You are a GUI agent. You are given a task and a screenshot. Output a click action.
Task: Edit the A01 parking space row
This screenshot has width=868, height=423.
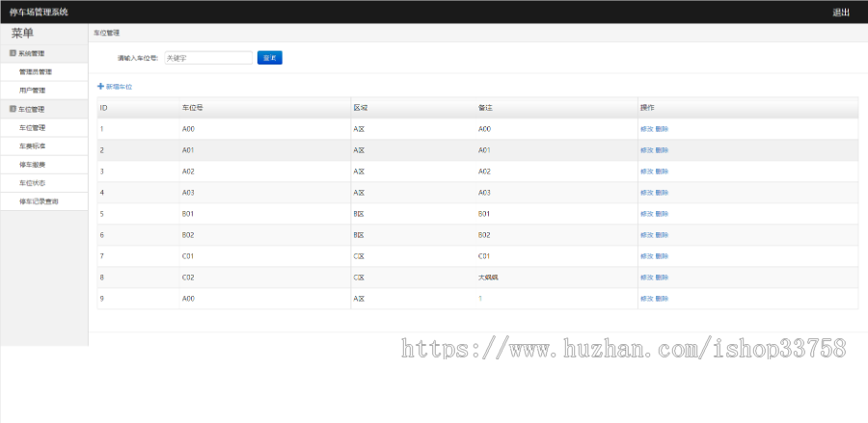(x=646, y=150)
